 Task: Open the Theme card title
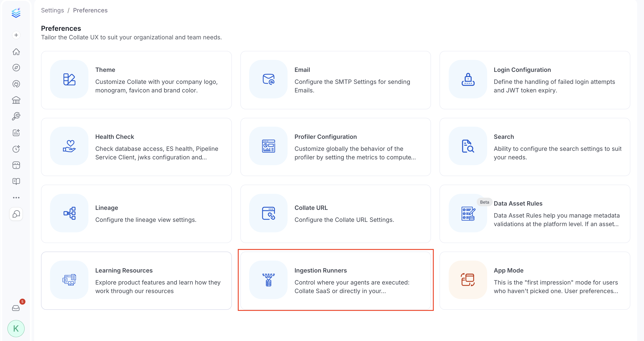[105, 70]
